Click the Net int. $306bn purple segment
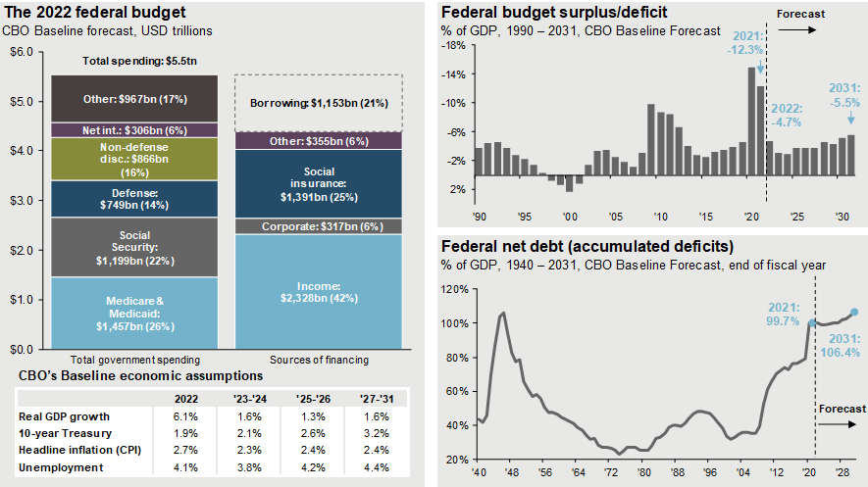The image size is (868, 487). (135, 129)
